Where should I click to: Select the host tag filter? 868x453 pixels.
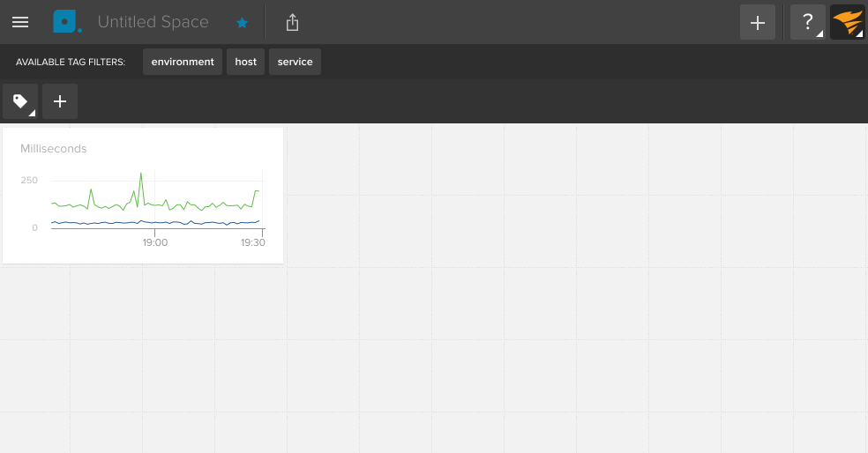tap(246, 62)
